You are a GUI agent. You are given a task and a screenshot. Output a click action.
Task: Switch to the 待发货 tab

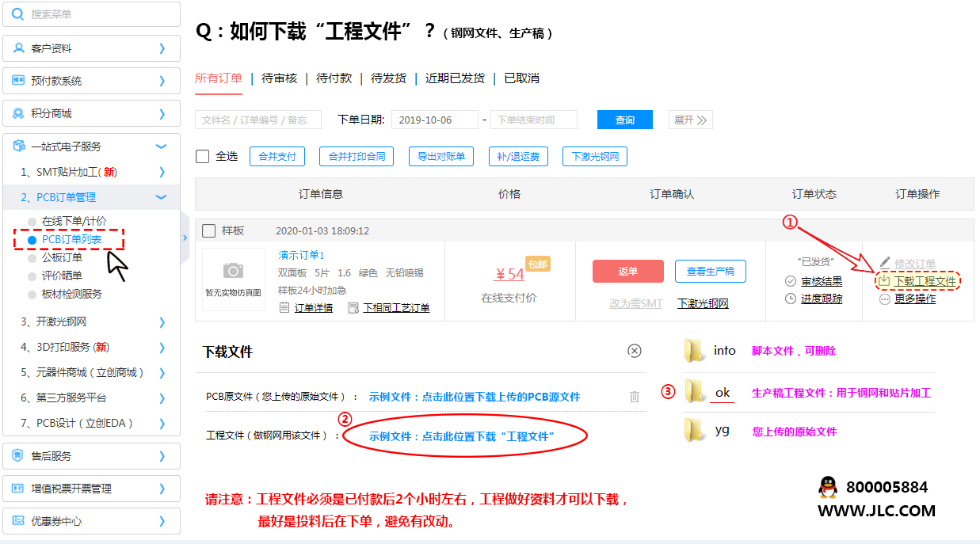(x=388, y=78)
